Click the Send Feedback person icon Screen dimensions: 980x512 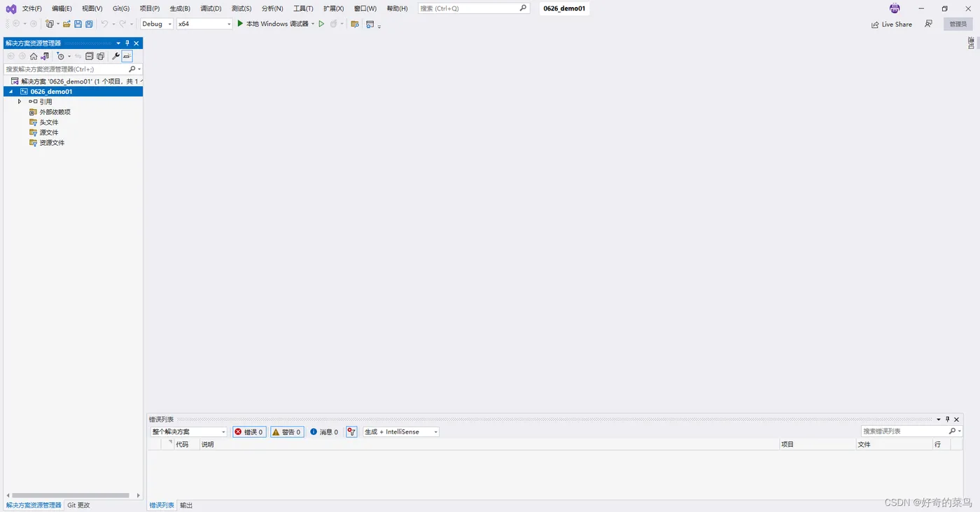click(928, 24)
